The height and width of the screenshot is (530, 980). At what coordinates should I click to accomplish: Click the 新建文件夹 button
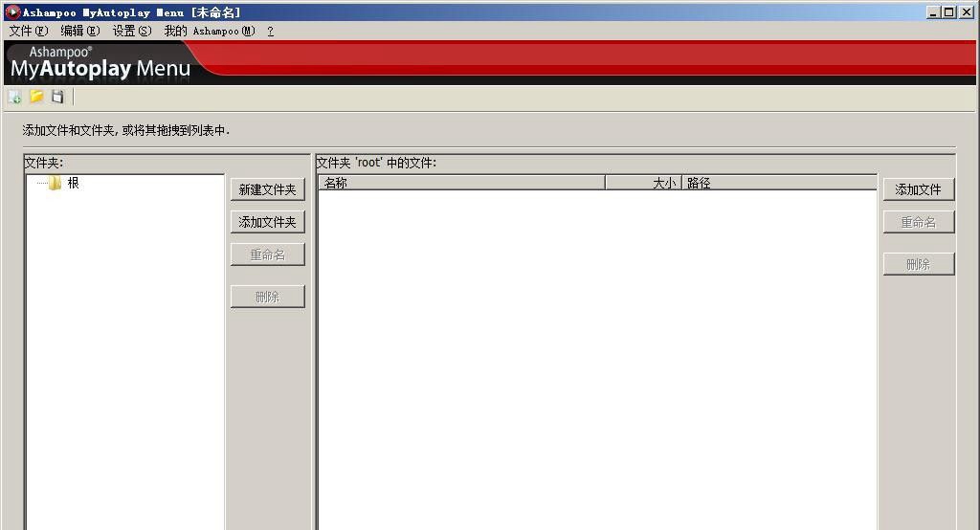click(268, 189)
